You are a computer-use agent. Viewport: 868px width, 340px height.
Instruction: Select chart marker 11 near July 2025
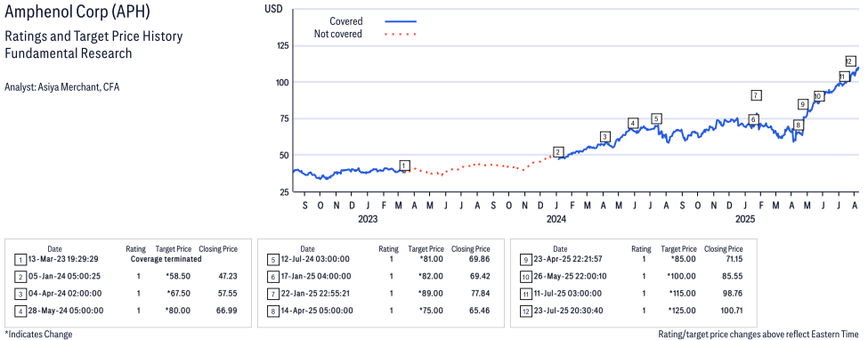[x=844, y=77]
